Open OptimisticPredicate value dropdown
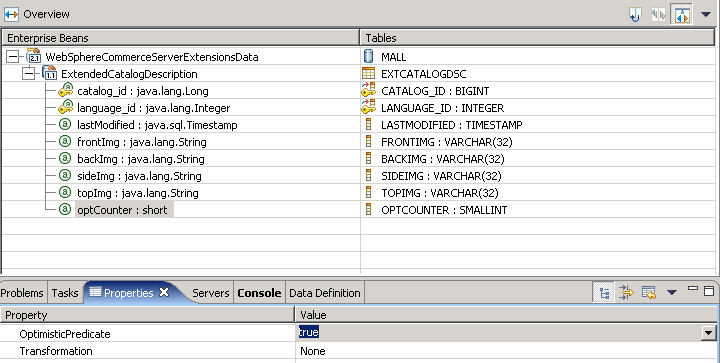The image size is (720, 363). [x=709, y=333]
